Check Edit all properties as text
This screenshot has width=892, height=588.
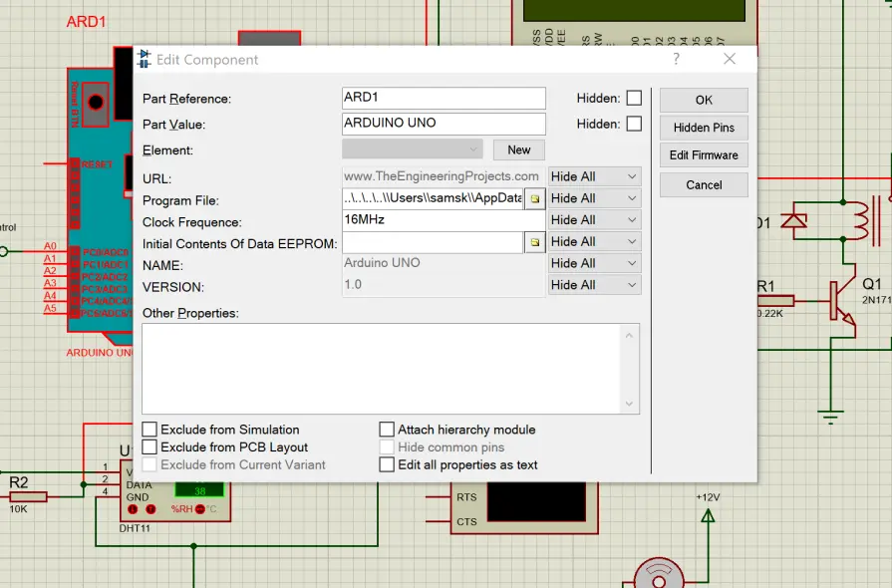click(x=387, y=464)
